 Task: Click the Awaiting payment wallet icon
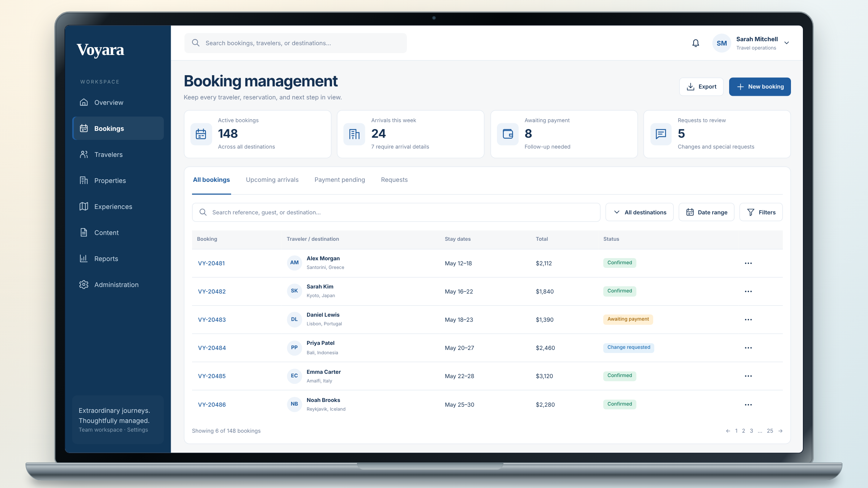coord(508,134)
